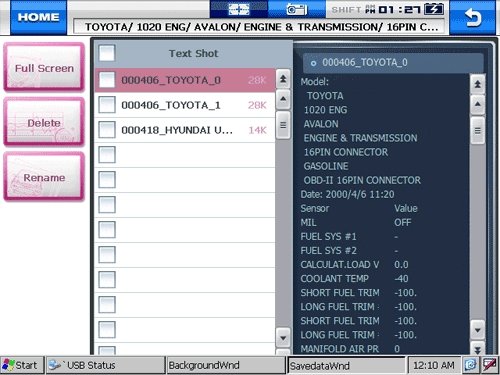This screenshot has height=375, width=500.
Task: Click the Date: 2000/4/6 11:20 line
Action: click(347, 194)
